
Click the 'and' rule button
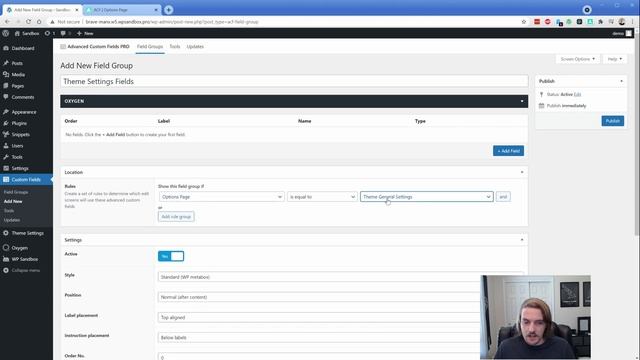[x=503, y=197]
